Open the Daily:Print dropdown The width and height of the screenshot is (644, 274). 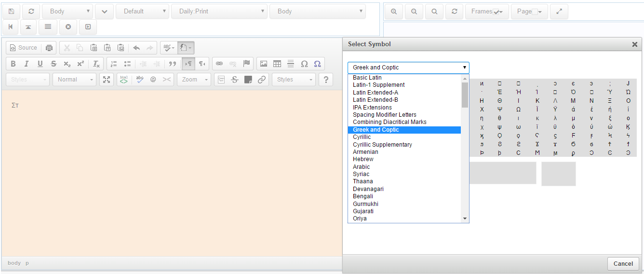219,11
